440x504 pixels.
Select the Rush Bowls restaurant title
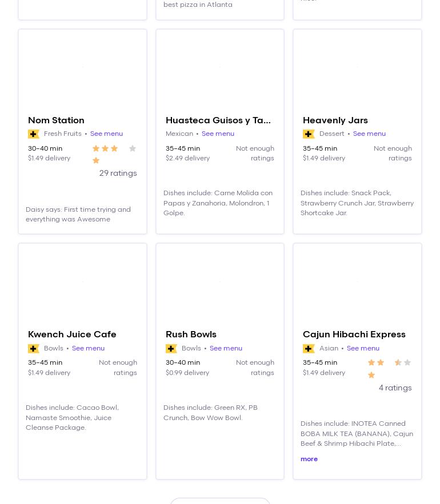point(191,334)
